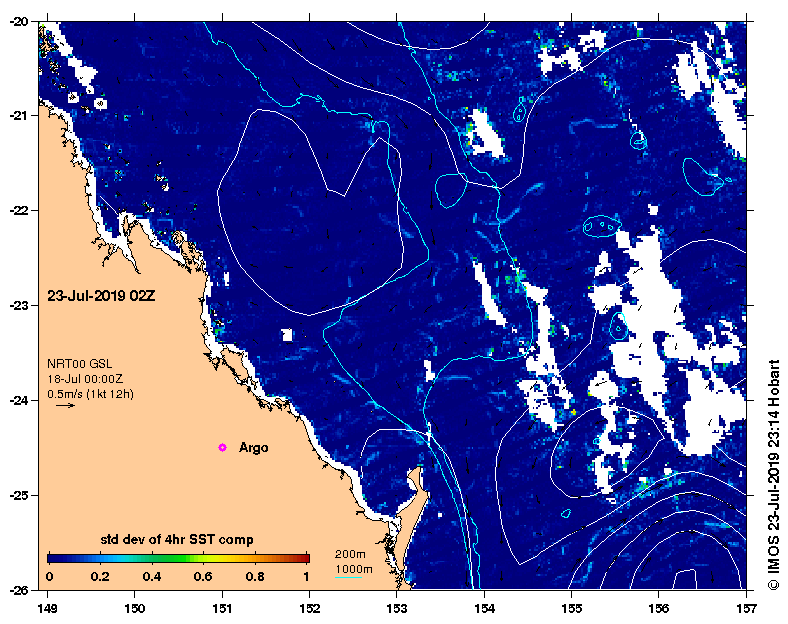Click the cyan 1000m legend line

tap(348, 577)
